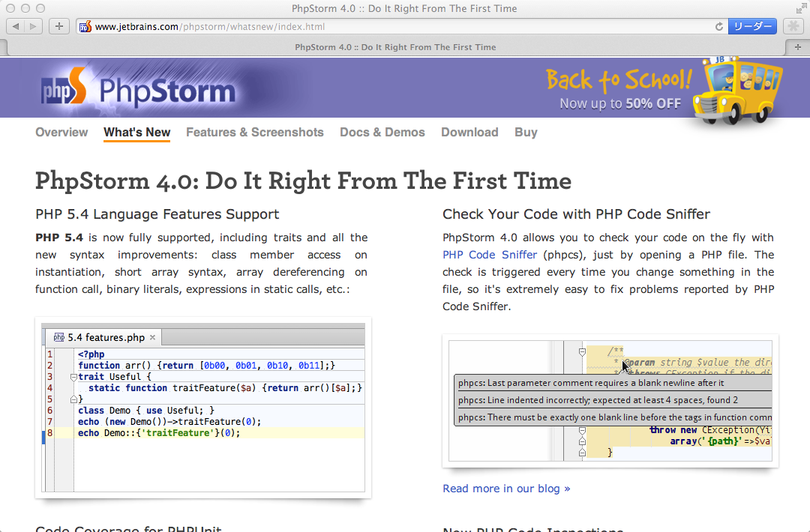Open the PHP Code Sniffer link
This screenshot has width=810, height=532.
(x=490, y=255)
